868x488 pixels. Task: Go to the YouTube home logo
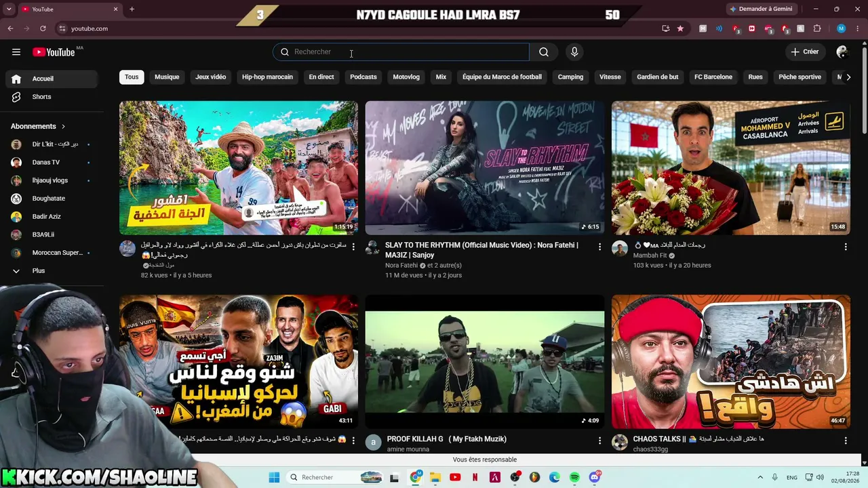54,52
